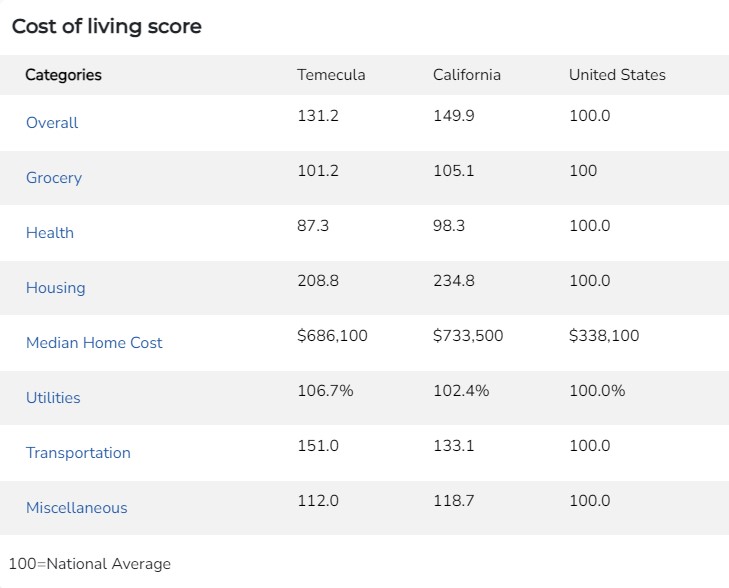Select California median home cost $733,500
This screenshot has height=588, width=729.
pyautogui.click(x=468, y=336)
